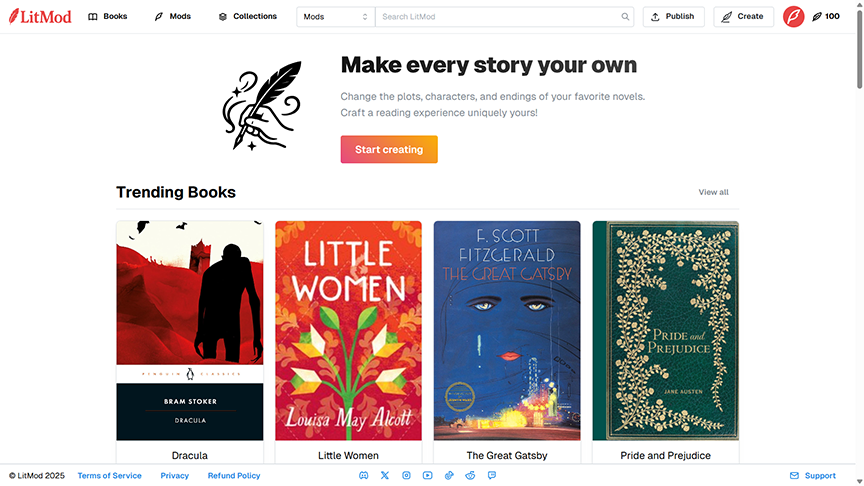Viewport: 864px width, 486px height.
Task: Open the YouTube channel icon
Action: [428, 476]
